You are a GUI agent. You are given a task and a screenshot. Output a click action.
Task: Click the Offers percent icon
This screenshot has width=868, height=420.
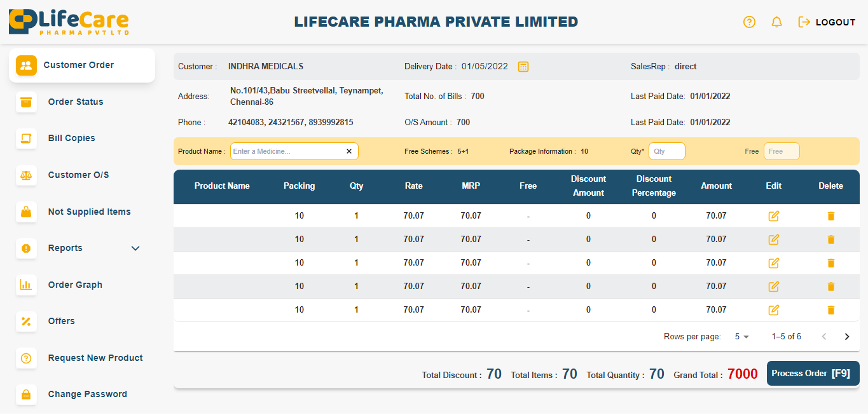click(26, 321)
